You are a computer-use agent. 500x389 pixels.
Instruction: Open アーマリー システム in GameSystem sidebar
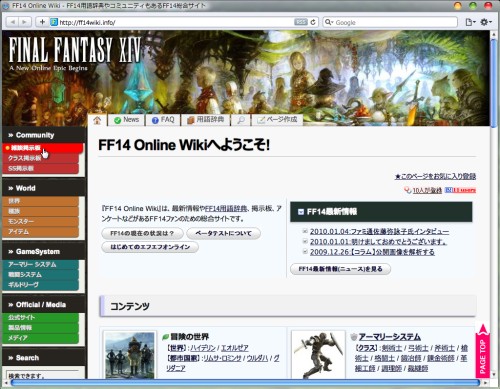pyautogui.click(x=41, y=264)
